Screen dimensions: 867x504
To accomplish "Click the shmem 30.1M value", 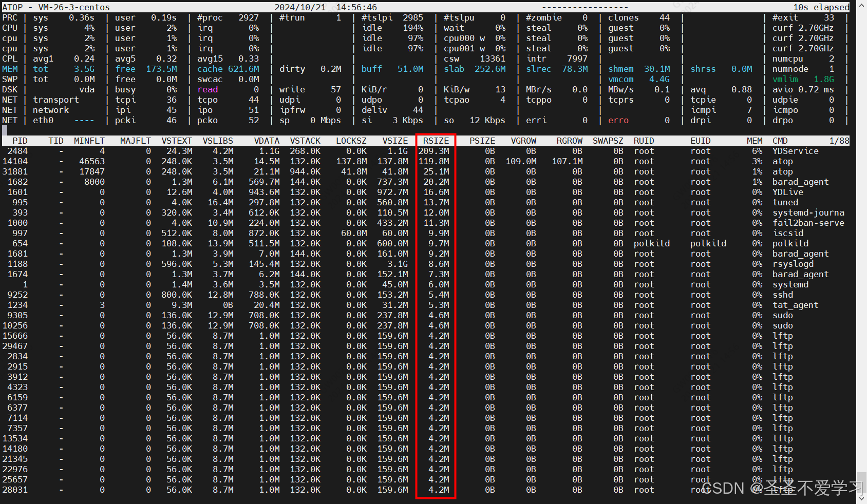I will [x=639, y=69].
